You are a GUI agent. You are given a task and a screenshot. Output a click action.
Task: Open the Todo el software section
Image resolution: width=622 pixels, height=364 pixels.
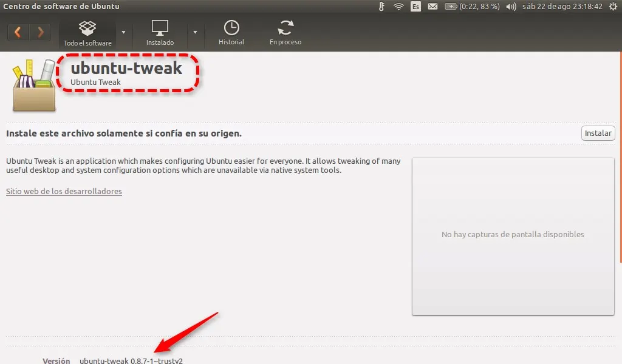(x=87, y=33)
